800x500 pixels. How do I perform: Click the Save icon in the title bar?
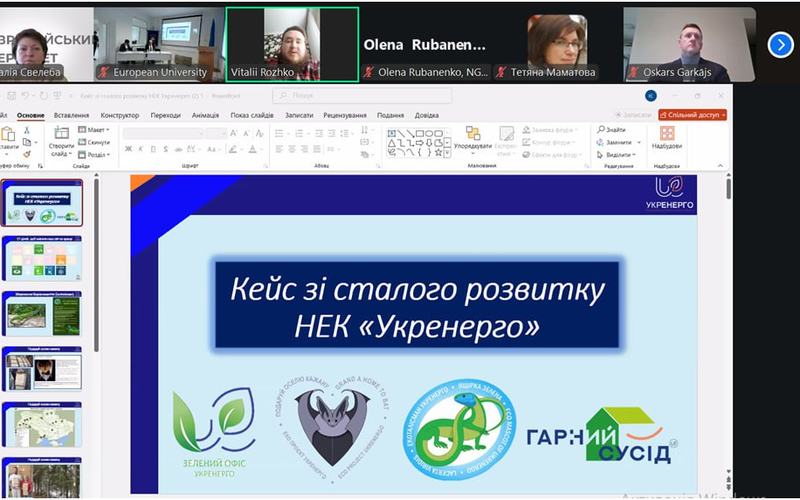click(x=11, y=95)
